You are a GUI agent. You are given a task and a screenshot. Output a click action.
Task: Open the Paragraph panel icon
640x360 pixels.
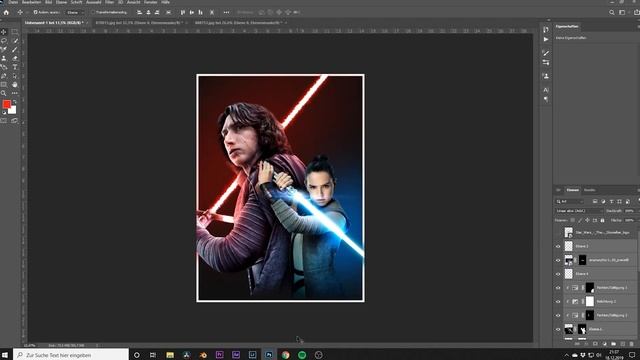click(x=546, y=99)
